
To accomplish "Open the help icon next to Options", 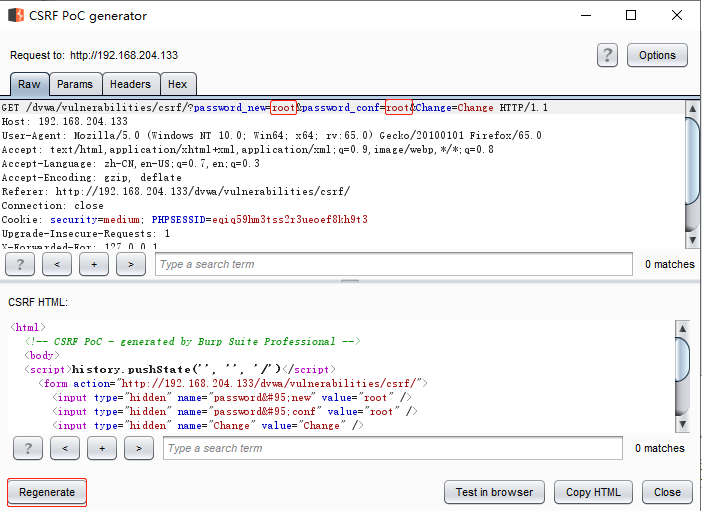I will coord(607,55).
